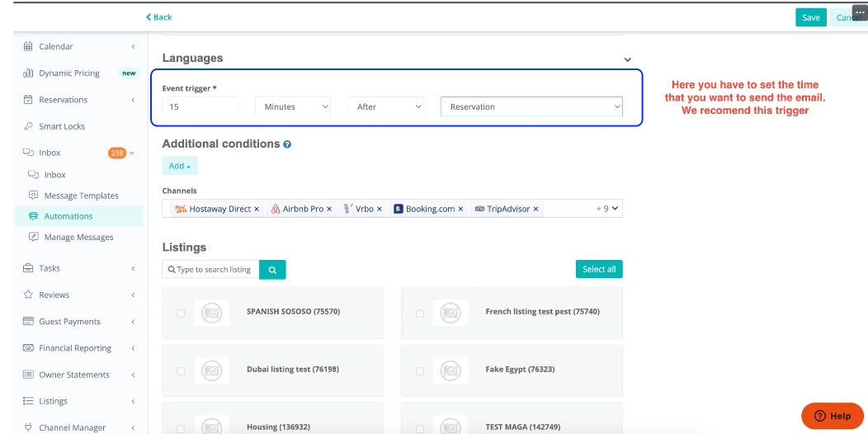Remove Airbnb Pro channel tag
This screenshot has width=868, height=434.
(x=329, y=210)
